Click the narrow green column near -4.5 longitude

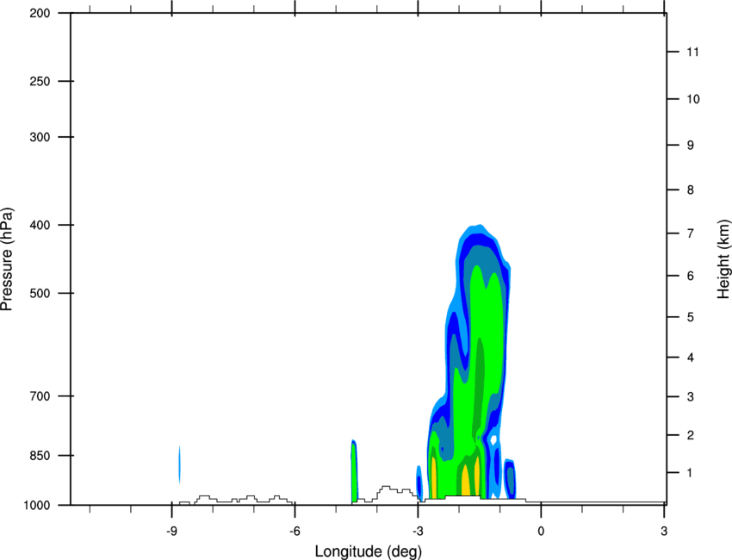point(354,472)
